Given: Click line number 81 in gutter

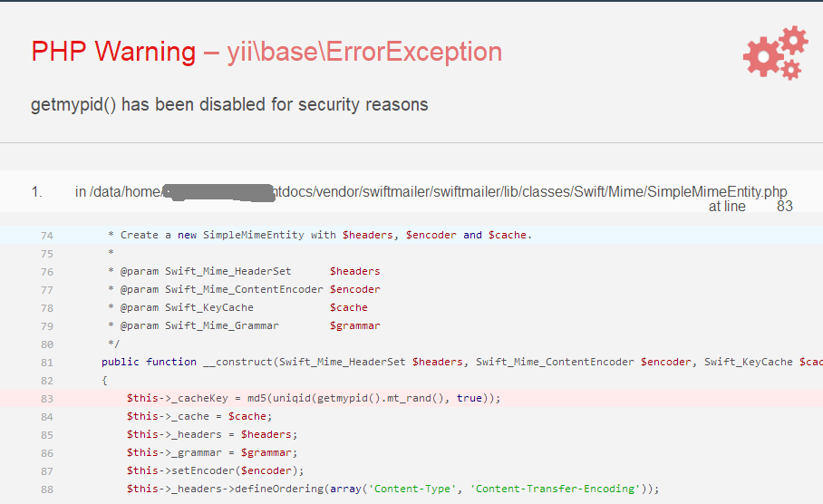Looking at the screenshot, I should (47, 363).
